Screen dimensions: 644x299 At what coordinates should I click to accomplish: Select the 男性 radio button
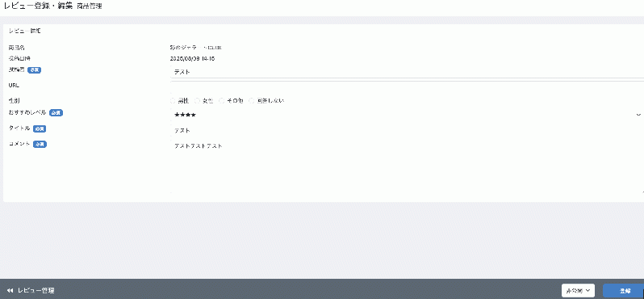[173, 101]
